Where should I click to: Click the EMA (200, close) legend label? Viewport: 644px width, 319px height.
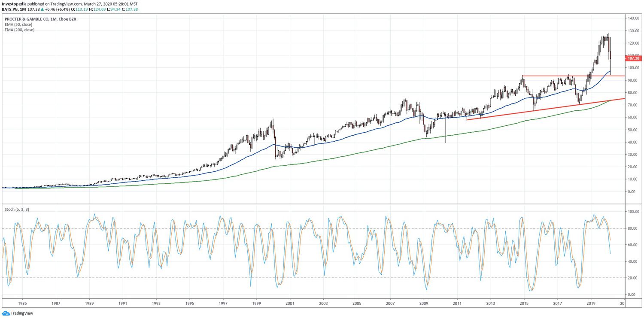point(19,30)
